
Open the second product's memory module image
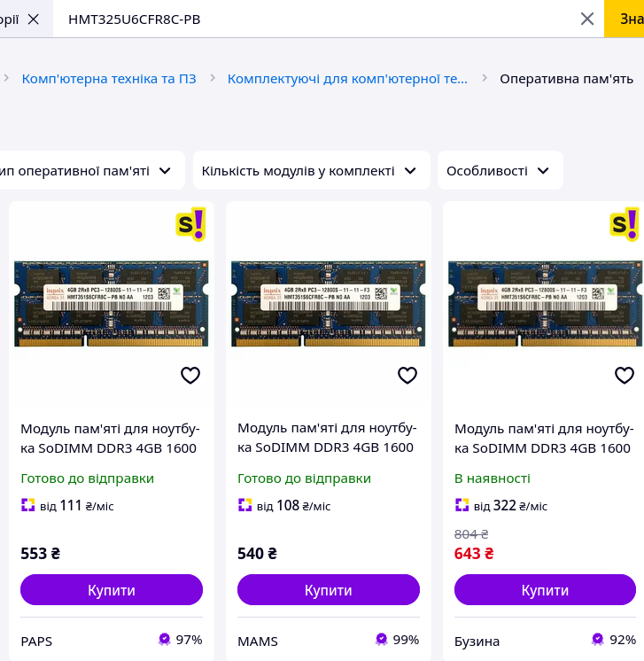(x=329, y=303)
